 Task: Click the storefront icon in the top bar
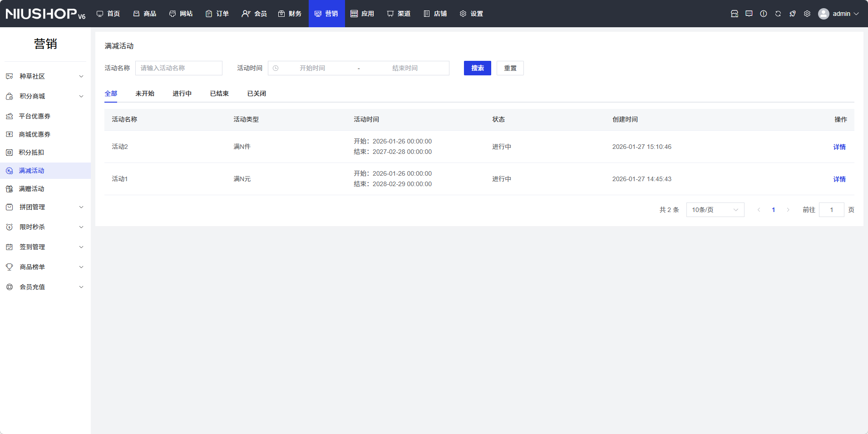[734, 14]
